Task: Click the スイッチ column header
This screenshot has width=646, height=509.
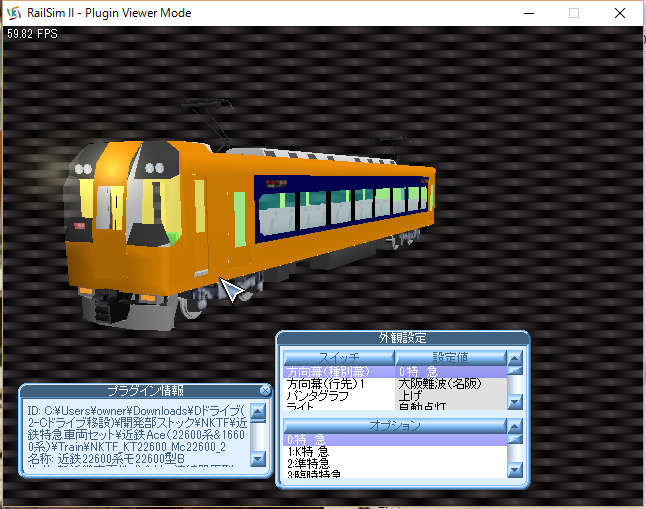Action: pyautogui.click(x=339, y=358)
